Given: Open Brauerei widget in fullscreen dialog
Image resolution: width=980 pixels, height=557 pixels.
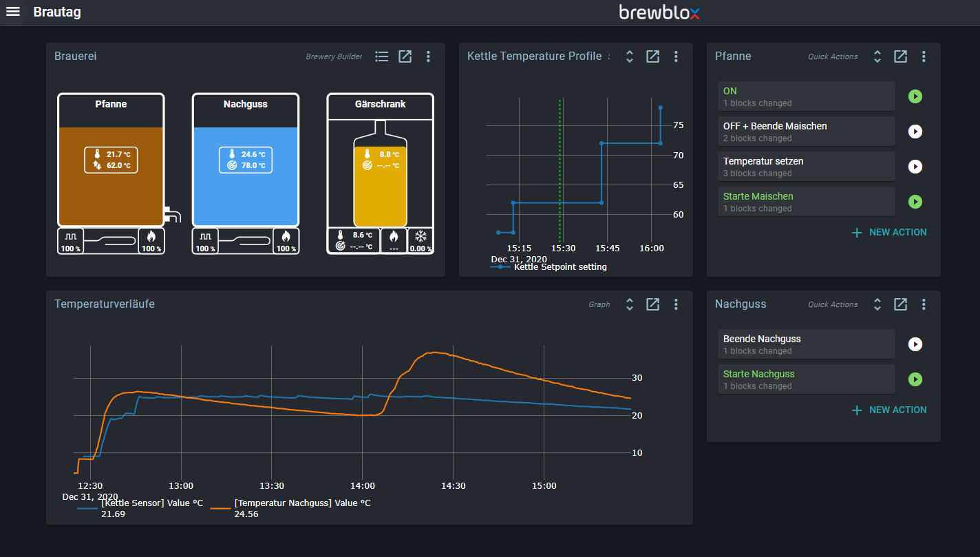Looking at the screenshot, I should click(x=405, y=56).
